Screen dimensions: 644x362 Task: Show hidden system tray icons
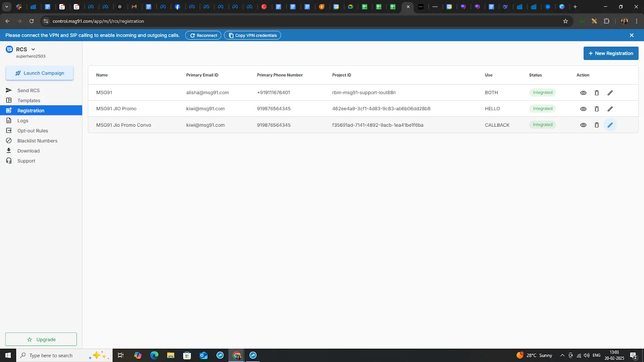click(x=562, y=356)
